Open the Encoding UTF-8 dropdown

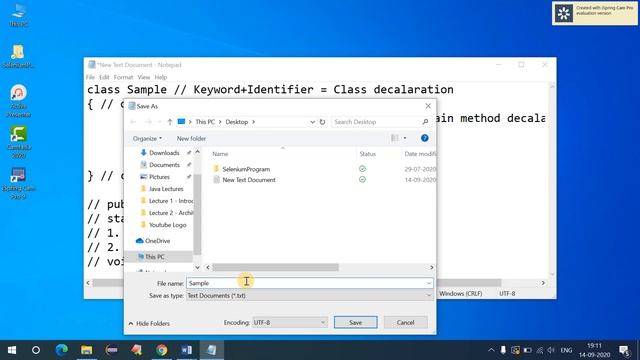(x=289, y=322)
